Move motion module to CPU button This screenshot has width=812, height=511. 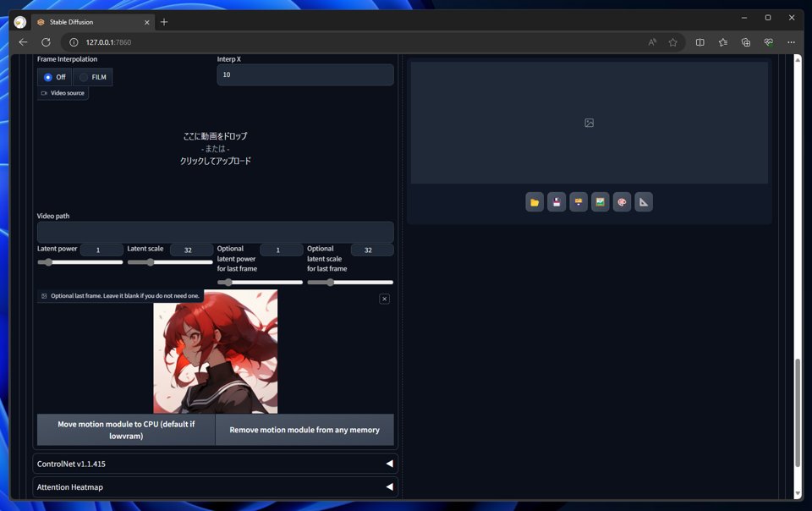point(126,430)
